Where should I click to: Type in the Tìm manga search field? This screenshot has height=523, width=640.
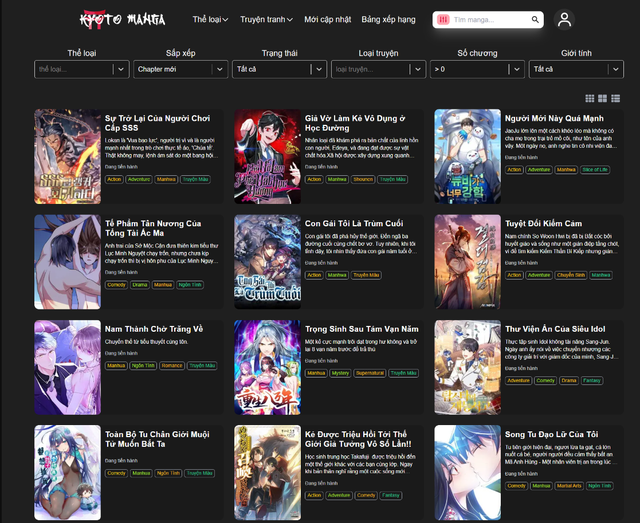pyautogui.click(x=490, y=20)
